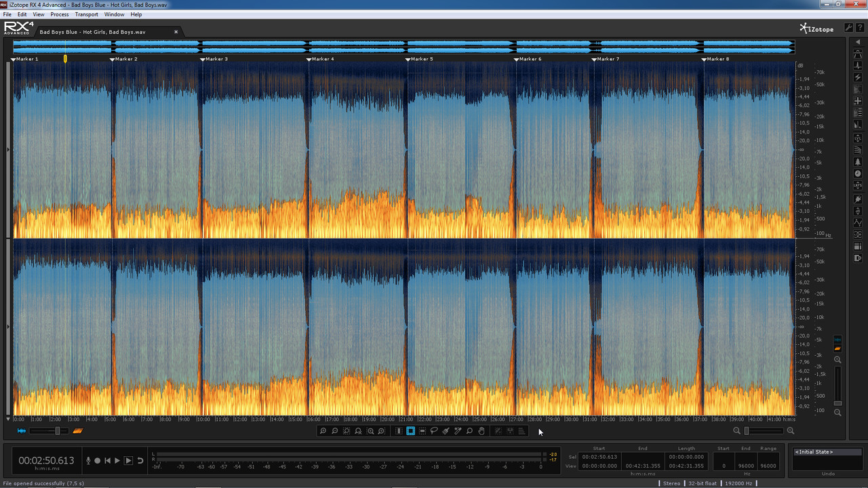Zoom to selection in bottom toolbar
The height and width of the screenshot is (488, 868).
tap(347, 431)
